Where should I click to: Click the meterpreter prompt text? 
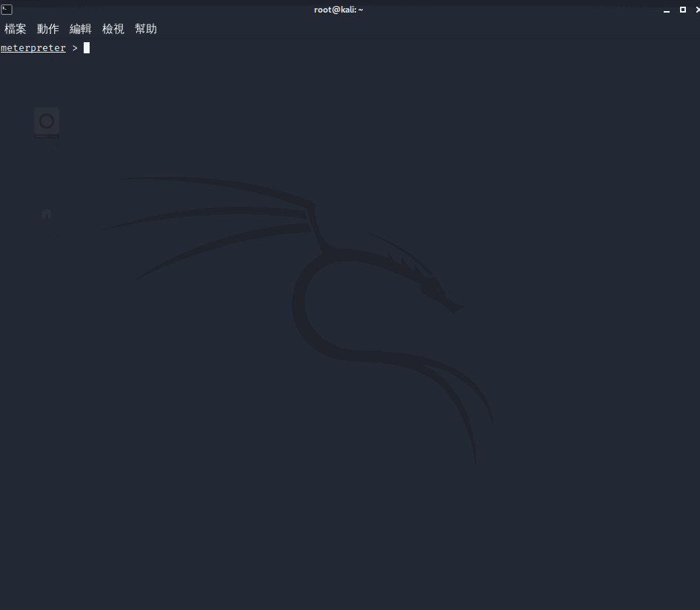coord(33,47)
